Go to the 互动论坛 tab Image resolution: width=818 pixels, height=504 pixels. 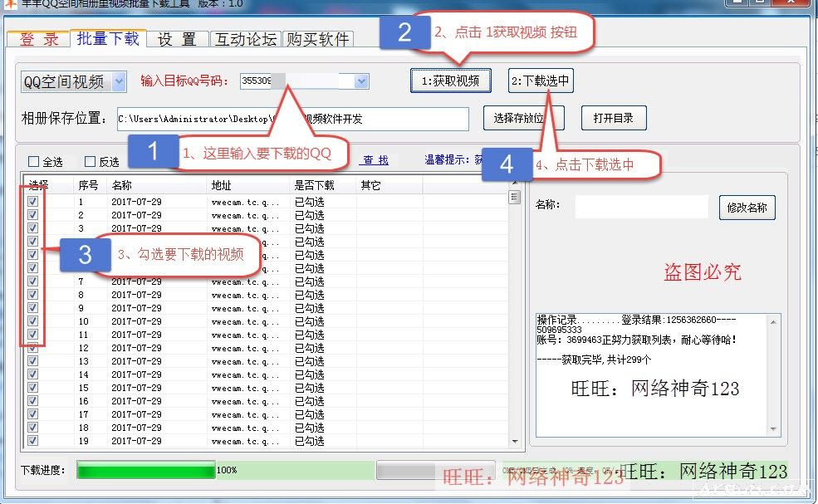pyautogui.click(x=246, y=39)
